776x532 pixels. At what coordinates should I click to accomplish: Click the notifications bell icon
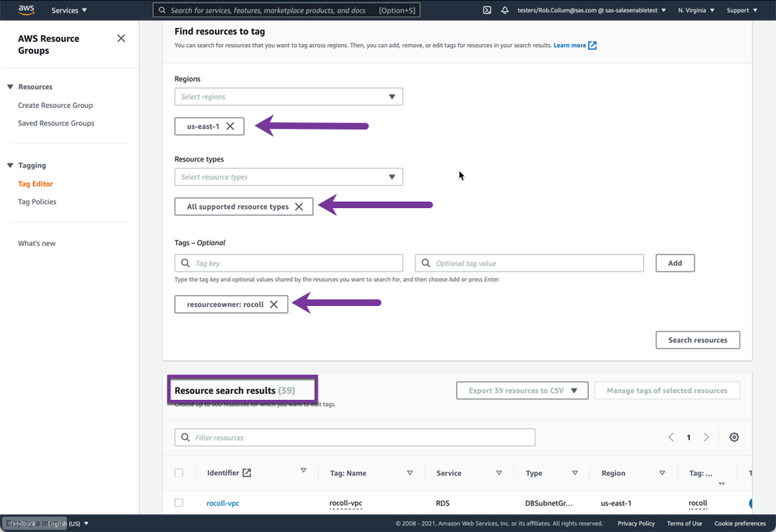tap(505, 10)
